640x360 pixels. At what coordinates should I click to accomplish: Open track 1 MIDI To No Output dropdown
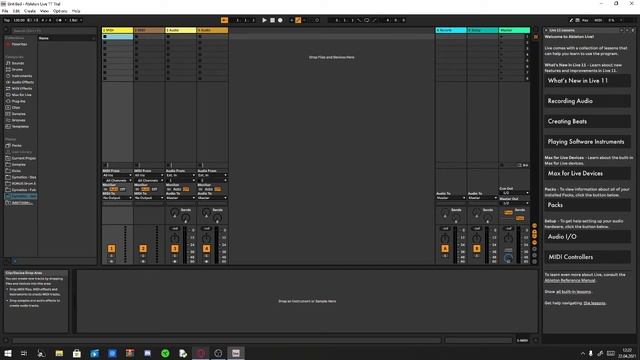117,198
